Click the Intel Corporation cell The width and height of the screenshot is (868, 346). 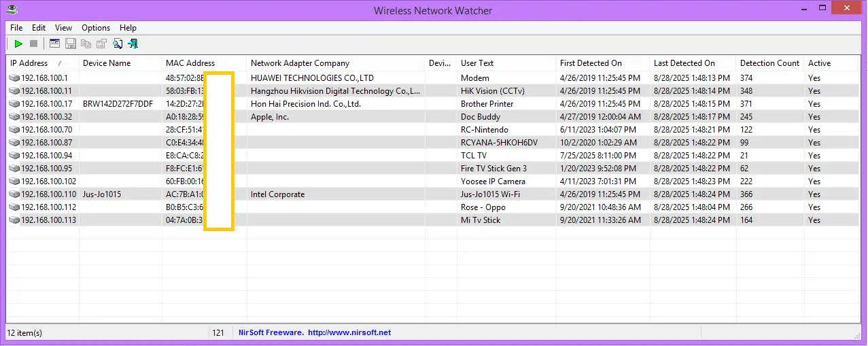[x=278, y=194]
